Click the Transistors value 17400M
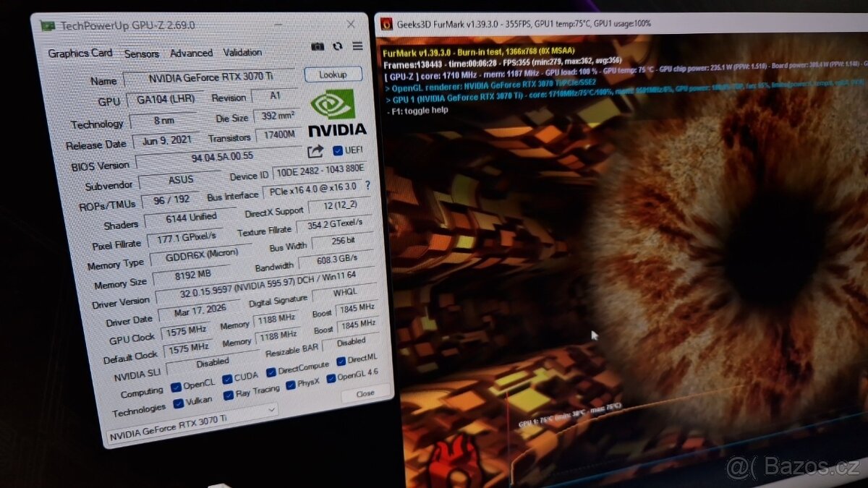This screenshot has height=488, width=868. pyautogui.click(x=278, y=135)
